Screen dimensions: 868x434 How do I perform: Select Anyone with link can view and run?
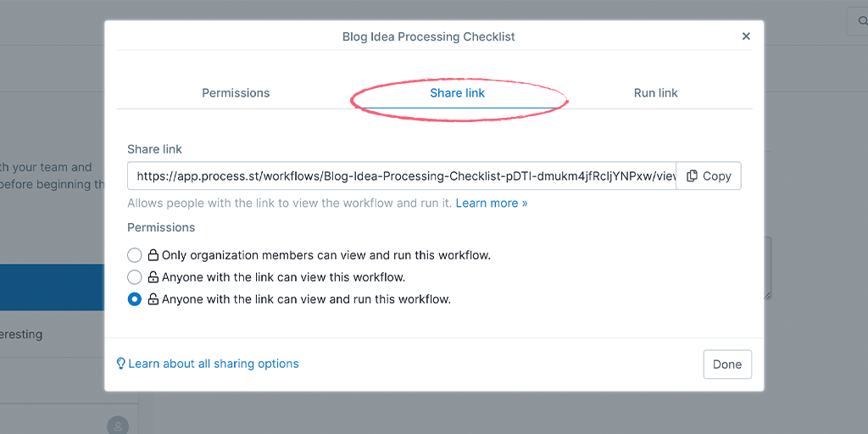click(135, 299)
